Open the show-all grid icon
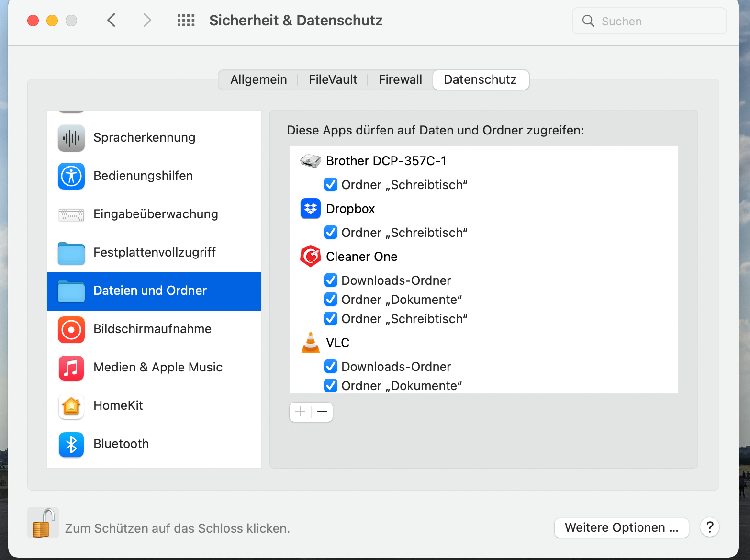750x560 pixels. click(x=186, y=21)
